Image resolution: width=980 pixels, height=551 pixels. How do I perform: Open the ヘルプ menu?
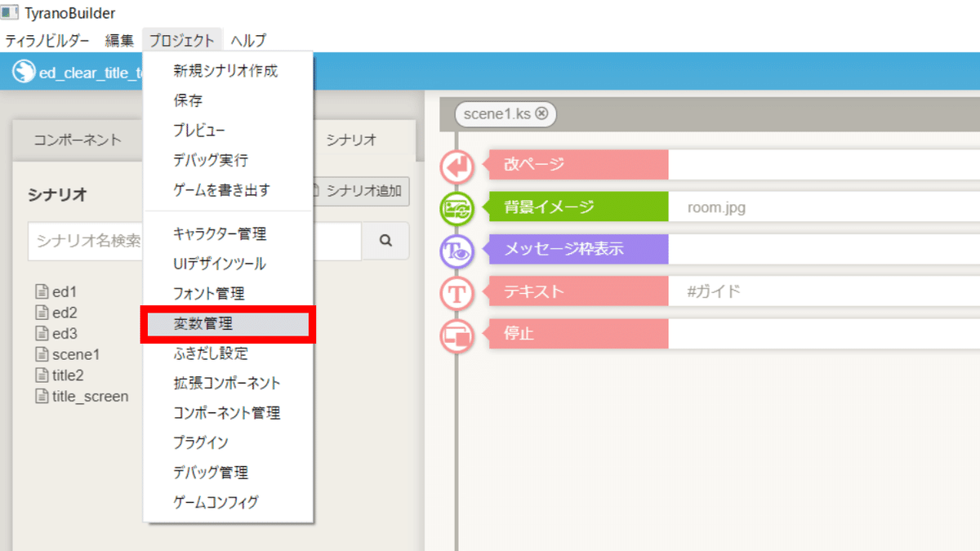[248, 40]
